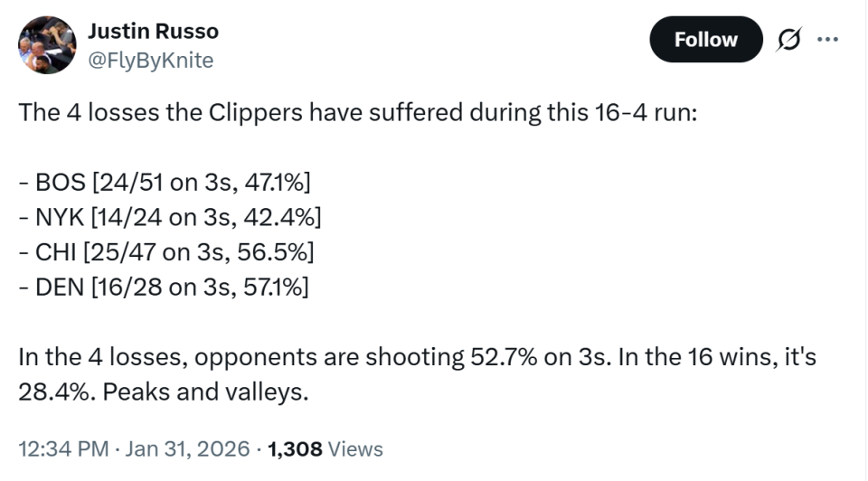Click the 52.7% opponents shooting figure
Viewport: 868px width, 481px height.
tap(504, 356)
